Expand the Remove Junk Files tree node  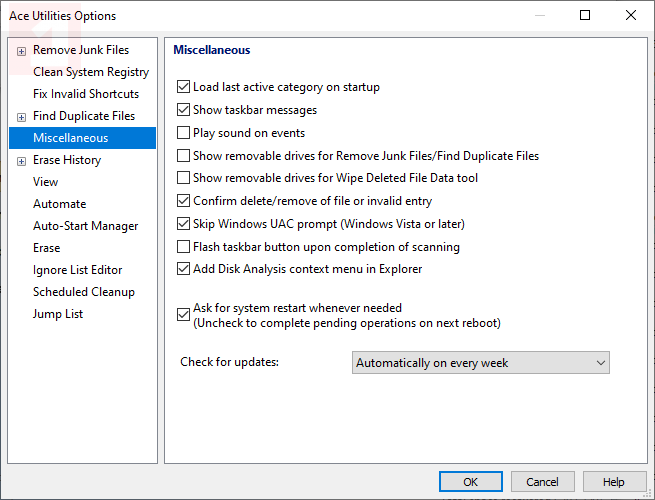22,50
